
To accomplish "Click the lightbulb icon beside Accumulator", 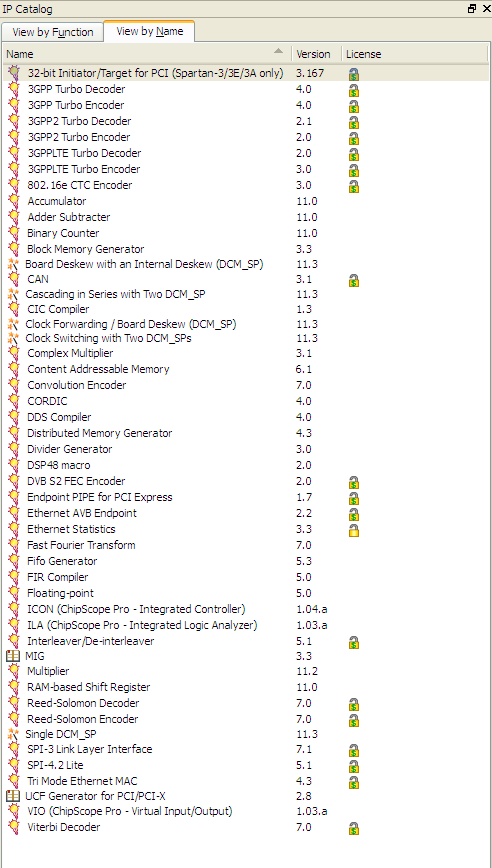I will (x=14, y=202).
